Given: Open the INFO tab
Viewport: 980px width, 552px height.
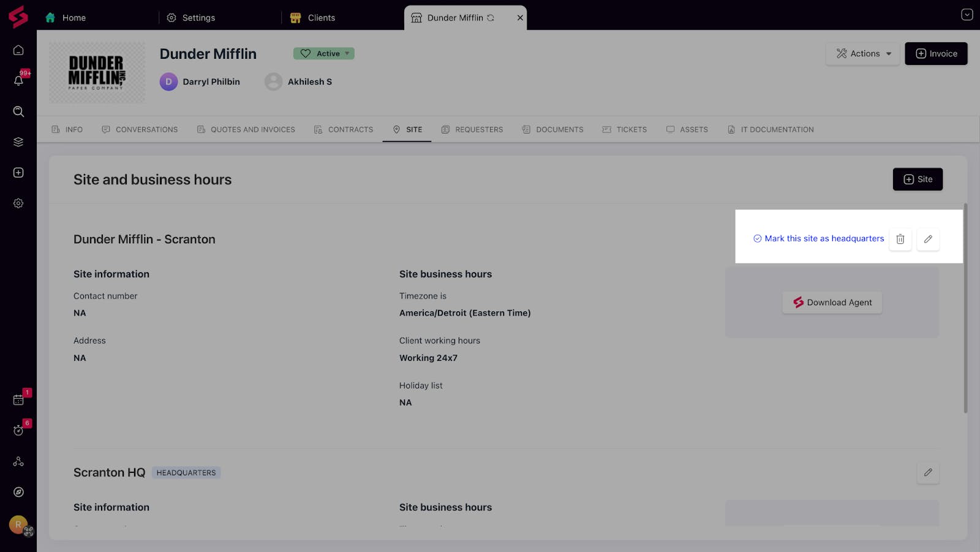Looking at the screenshot, I should click(67, 129).
